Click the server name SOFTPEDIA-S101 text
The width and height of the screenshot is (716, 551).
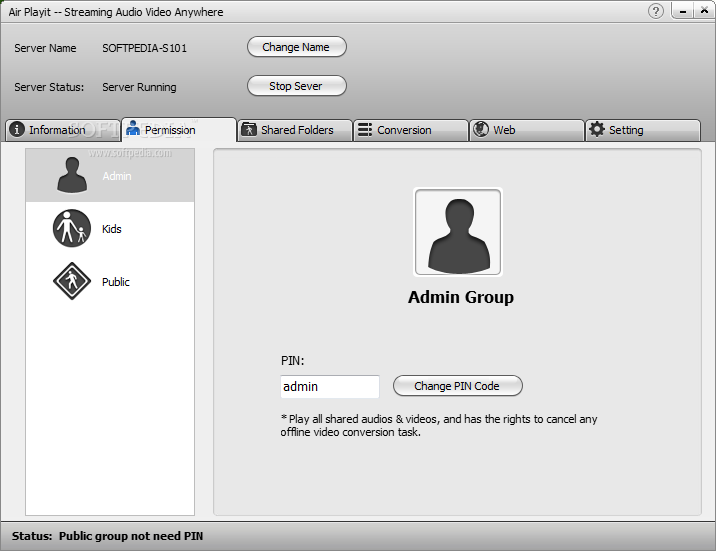[x=144, y=48]
